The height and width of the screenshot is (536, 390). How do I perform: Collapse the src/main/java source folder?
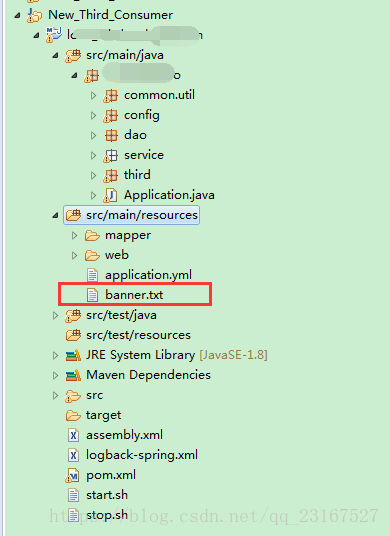(x=55, y=55)
